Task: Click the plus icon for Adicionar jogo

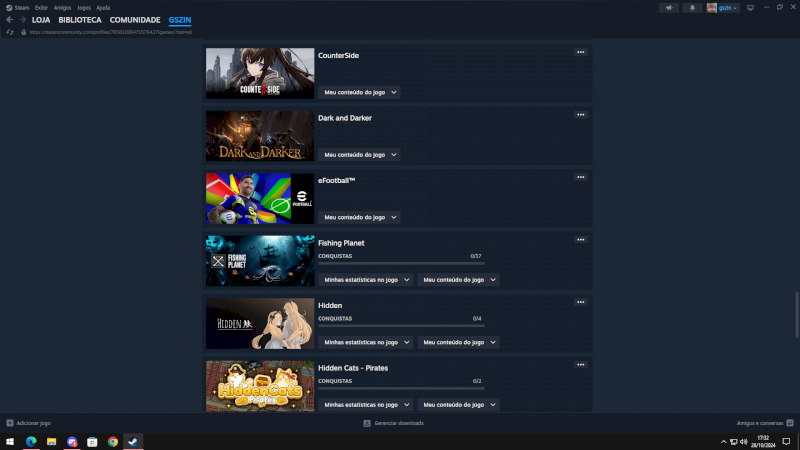Action: tap(10, 423)
